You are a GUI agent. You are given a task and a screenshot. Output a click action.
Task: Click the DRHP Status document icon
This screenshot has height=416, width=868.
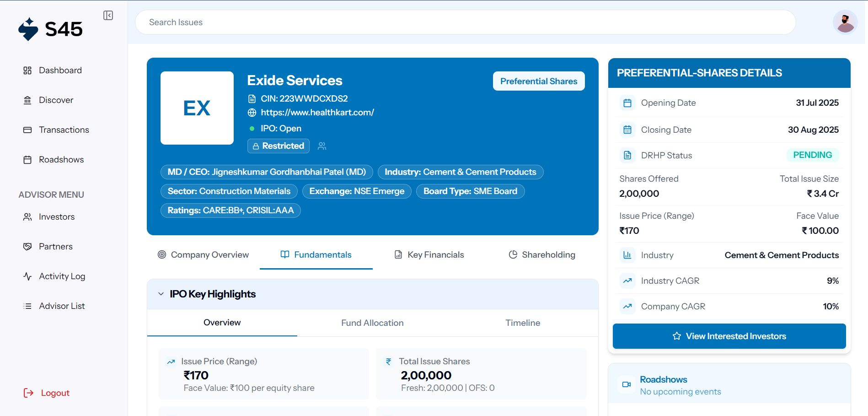[x=627, y=156]
